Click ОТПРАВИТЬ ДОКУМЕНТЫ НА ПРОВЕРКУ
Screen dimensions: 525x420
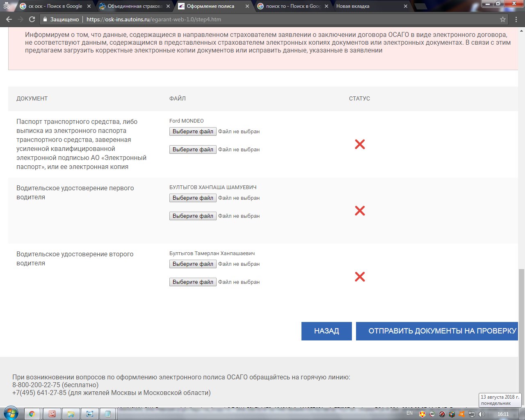tap(437, 331)
